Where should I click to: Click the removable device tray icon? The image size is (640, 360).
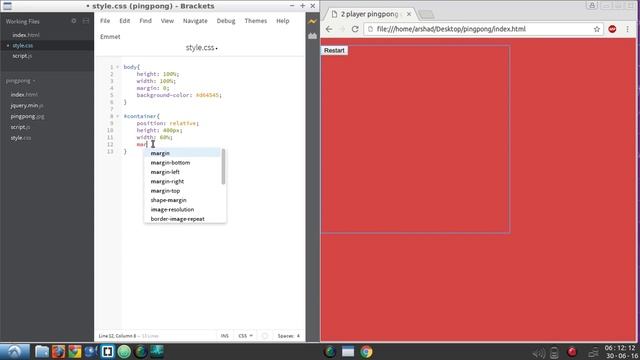point(554,352)
